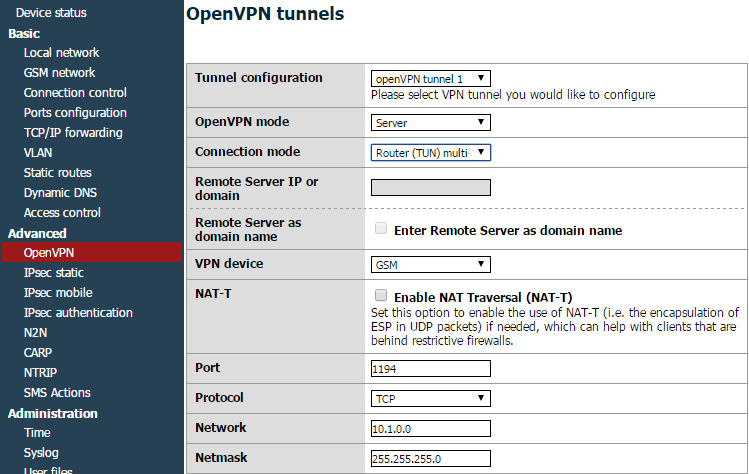Open Dynamic DNS page
Viewport: 749px width, 474px height.
[x=60, y=193]
